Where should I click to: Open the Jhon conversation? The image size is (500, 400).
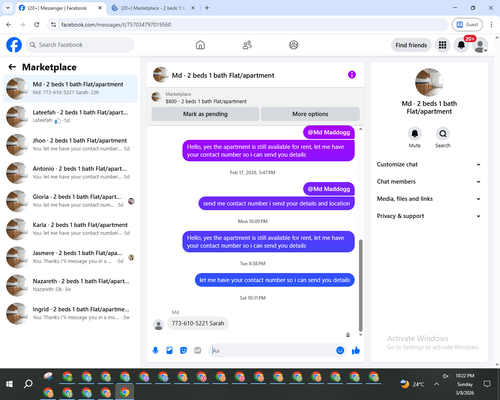(x=70, y=145)
